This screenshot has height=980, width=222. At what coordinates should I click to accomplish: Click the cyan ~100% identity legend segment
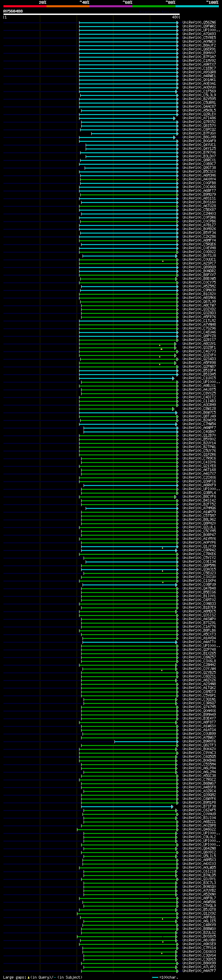(x=197, y=6)
